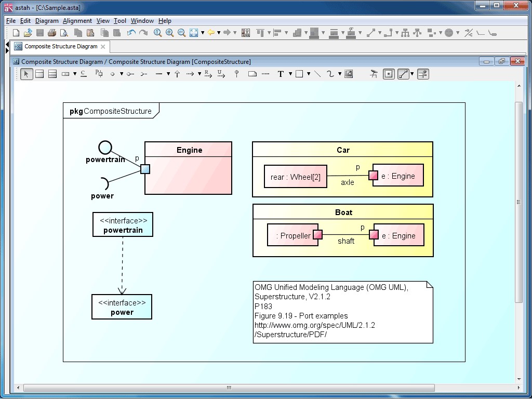Select the Text tool

(x=281, y=74)
